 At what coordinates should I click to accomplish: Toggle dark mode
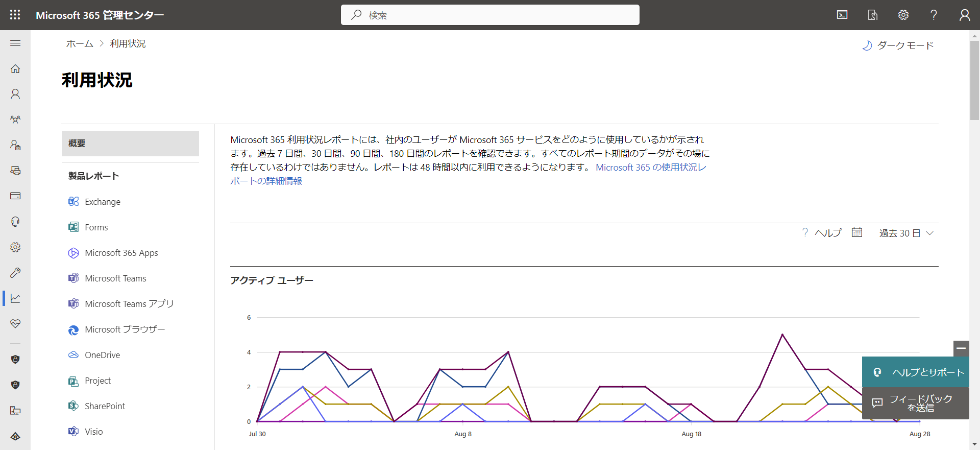898,45
